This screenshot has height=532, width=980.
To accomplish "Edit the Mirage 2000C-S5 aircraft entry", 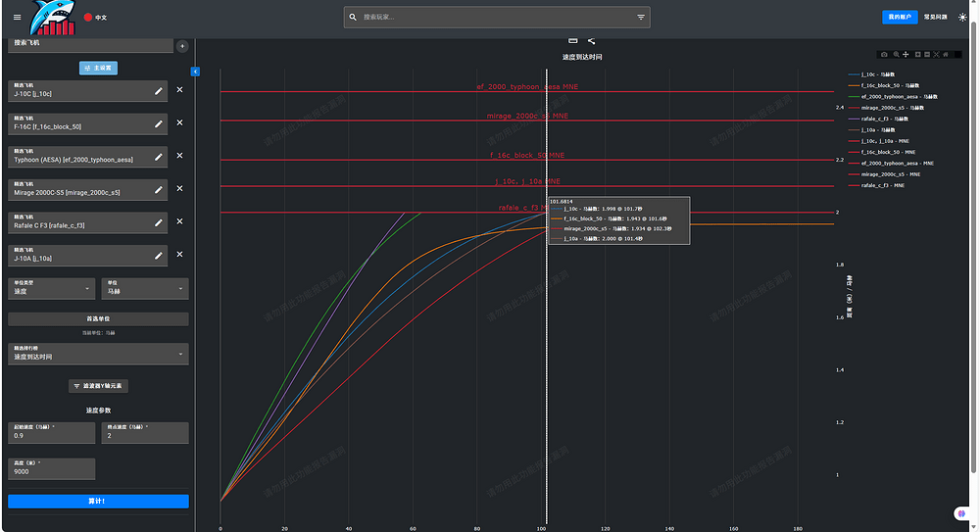I will (x=159, y=189).
